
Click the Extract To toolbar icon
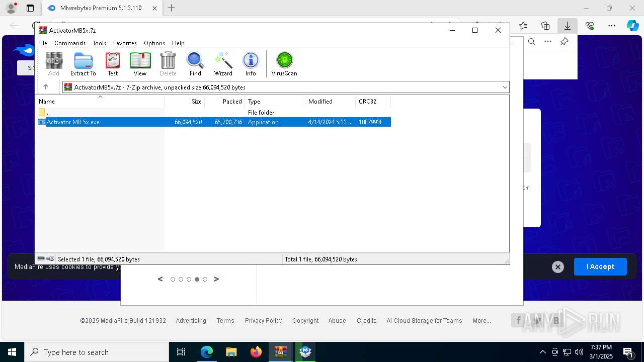[x=83, y=64]
